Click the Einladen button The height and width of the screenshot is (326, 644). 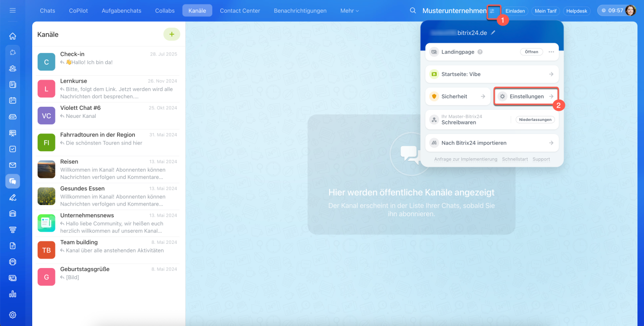click(x=515, y=11)
